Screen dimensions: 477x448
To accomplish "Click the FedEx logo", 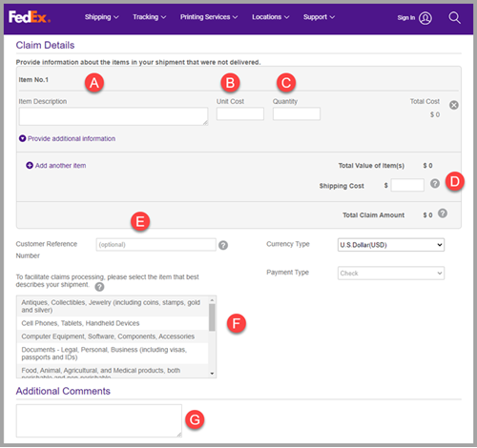I will 30,17.
